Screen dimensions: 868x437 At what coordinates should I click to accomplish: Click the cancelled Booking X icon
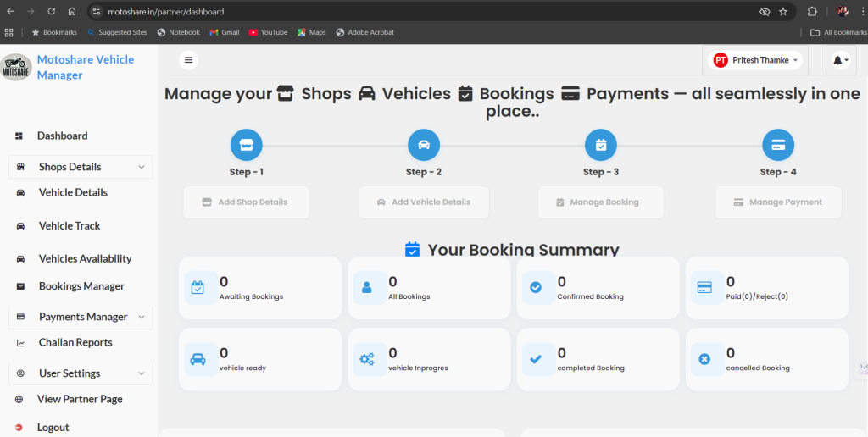click(704, 359)
